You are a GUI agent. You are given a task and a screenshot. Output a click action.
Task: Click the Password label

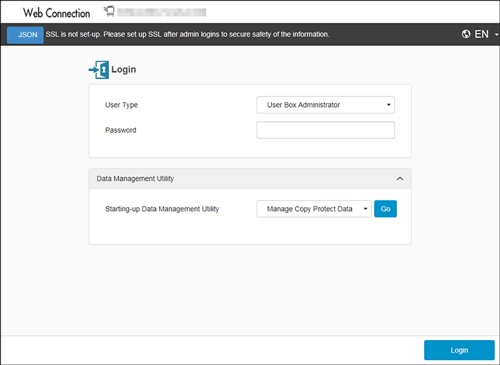click(x=121, y=130)
